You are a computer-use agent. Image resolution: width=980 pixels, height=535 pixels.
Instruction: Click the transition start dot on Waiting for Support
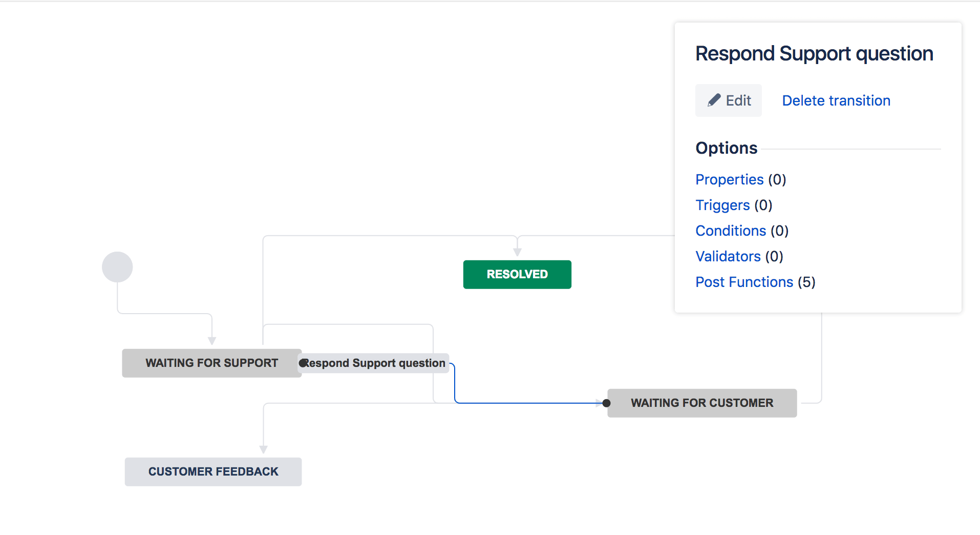303,363
